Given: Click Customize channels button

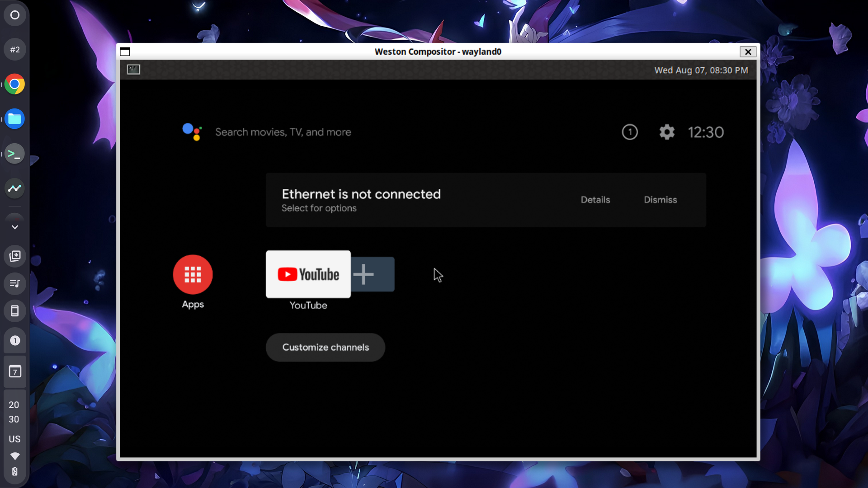Looking at the screenshot, I should click(x=325, y=347).
